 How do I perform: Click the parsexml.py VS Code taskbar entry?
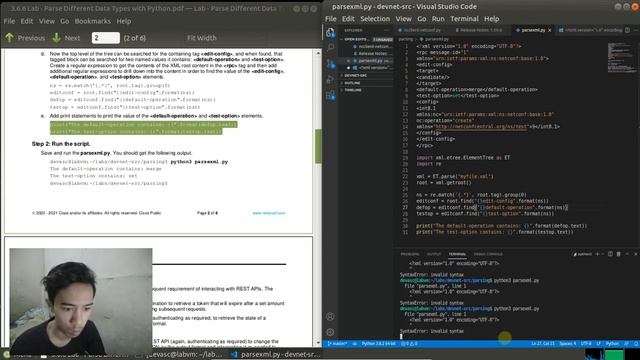pos(276,354)
